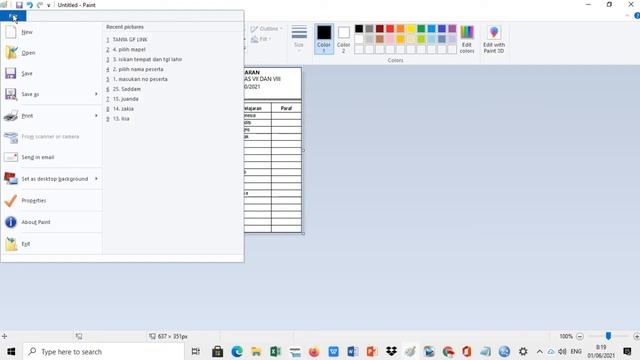Open About Paint from the File menu
The image size is (640, 360).
[x=51, y=222]
